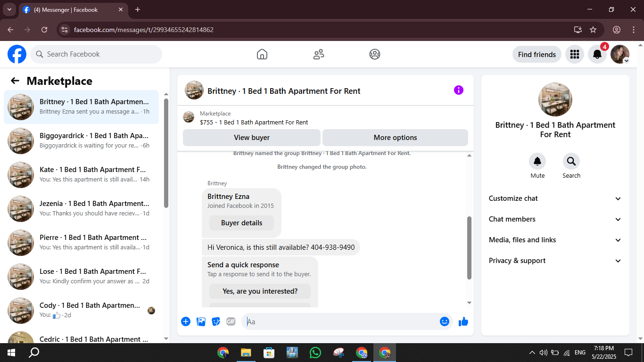Open Kate conversation in the list
644x362 pixels.
point(81,175)
